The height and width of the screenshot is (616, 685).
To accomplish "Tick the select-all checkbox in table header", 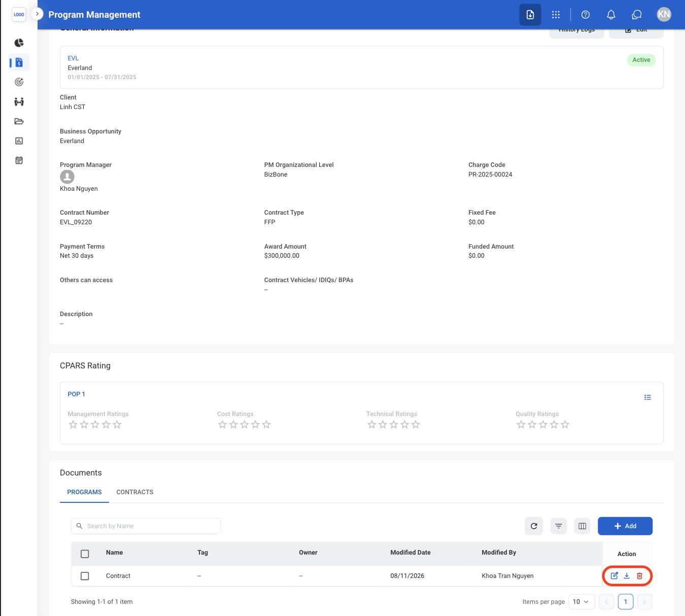I will 85,554.
